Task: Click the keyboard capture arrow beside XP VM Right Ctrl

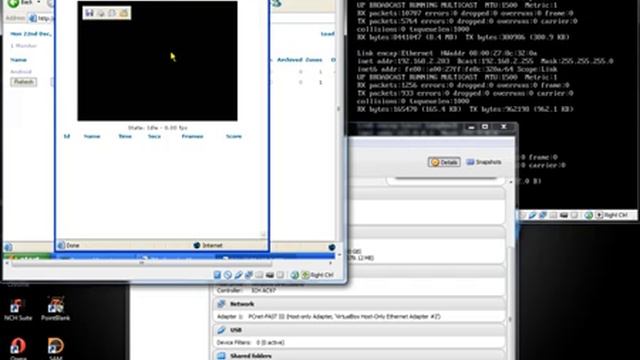Action: pos(305,275)
